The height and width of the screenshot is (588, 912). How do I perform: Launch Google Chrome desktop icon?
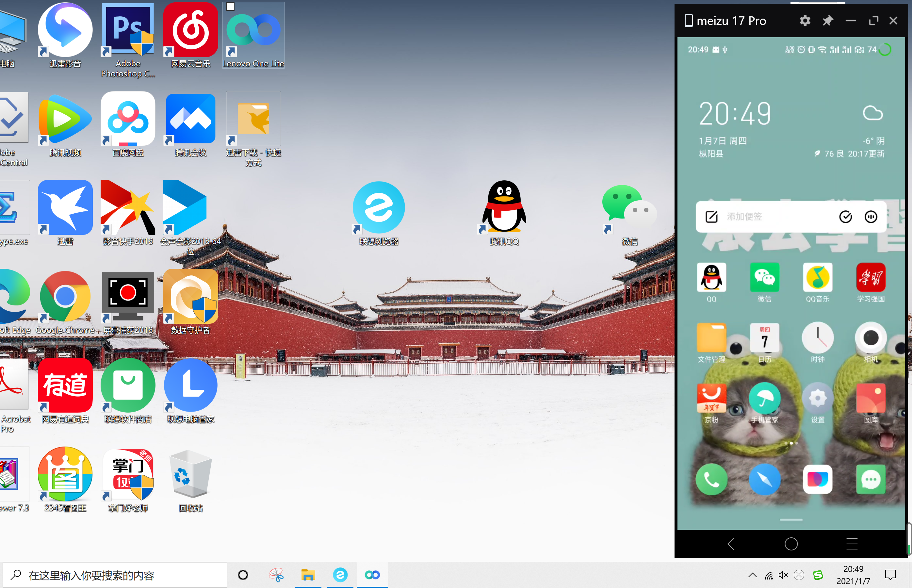coord(65,302)
